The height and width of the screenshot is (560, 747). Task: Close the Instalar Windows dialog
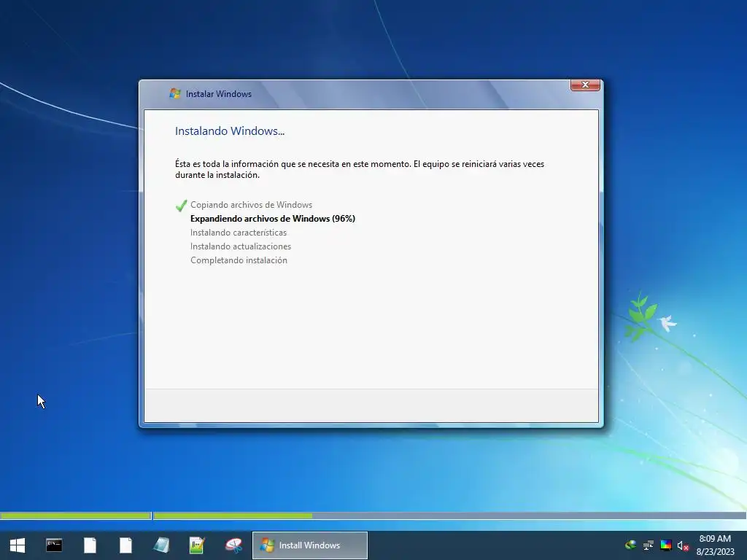[x=585, y=85]
